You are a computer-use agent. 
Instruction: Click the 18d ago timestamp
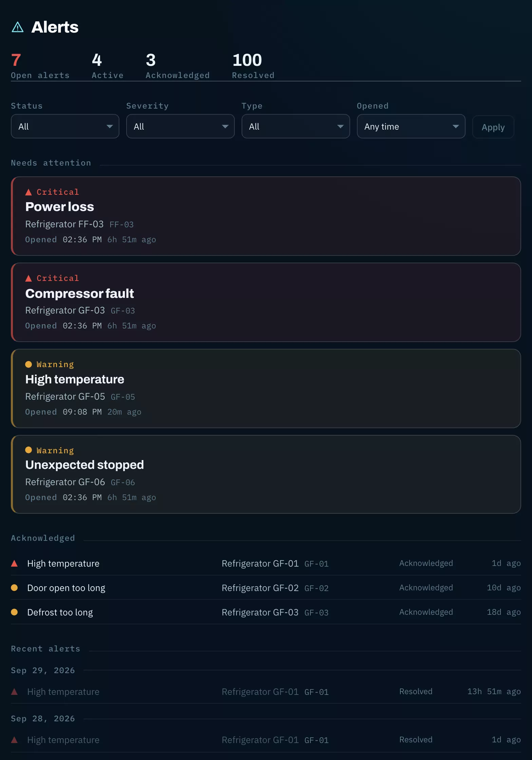point(504,612)
